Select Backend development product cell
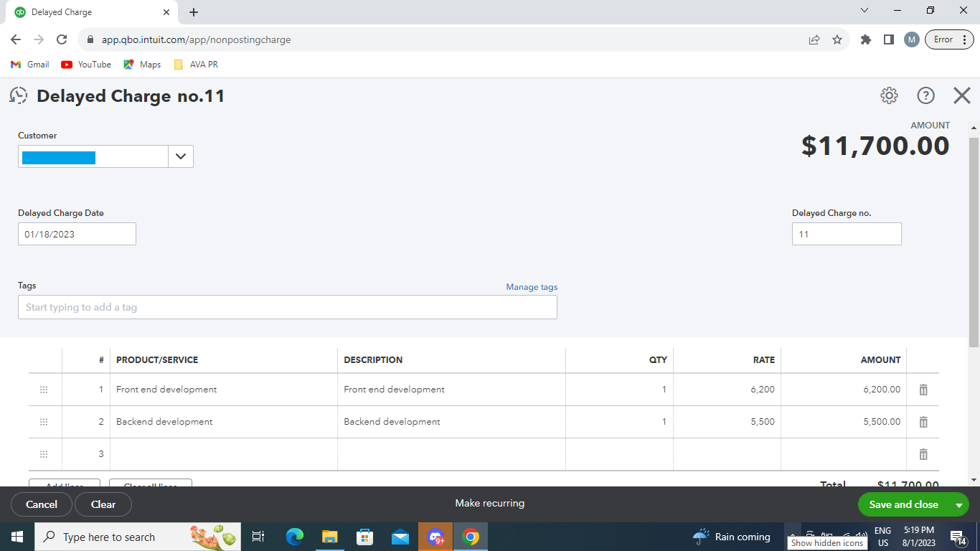The height and width of the screenshot is (551, 980). 224,422
